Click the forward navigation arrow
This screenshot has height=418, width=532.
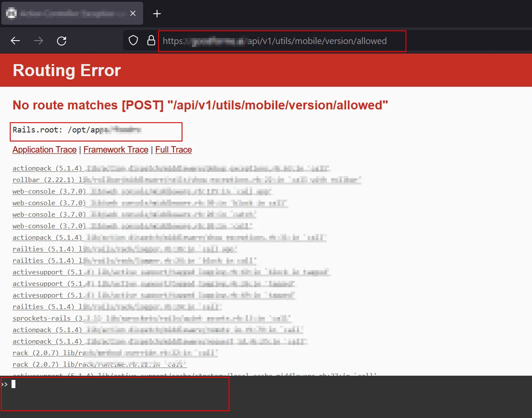coord(38,41)
